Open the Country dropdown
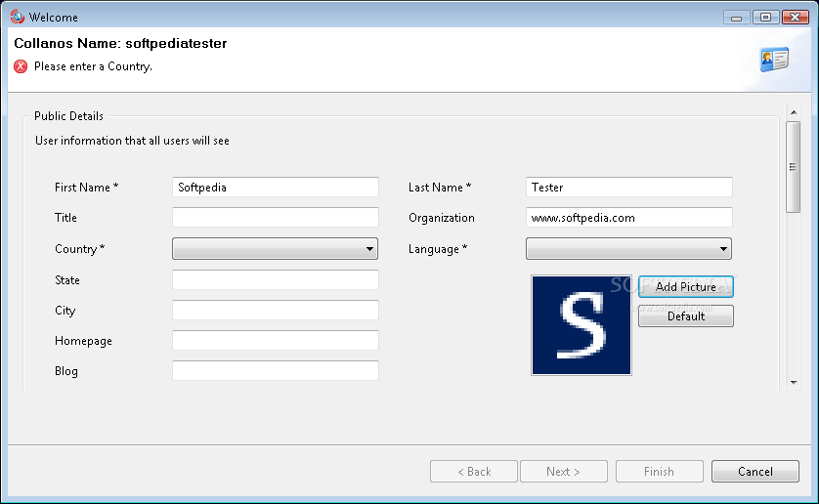This screenshot has height=504, width=819. point(275,249)
